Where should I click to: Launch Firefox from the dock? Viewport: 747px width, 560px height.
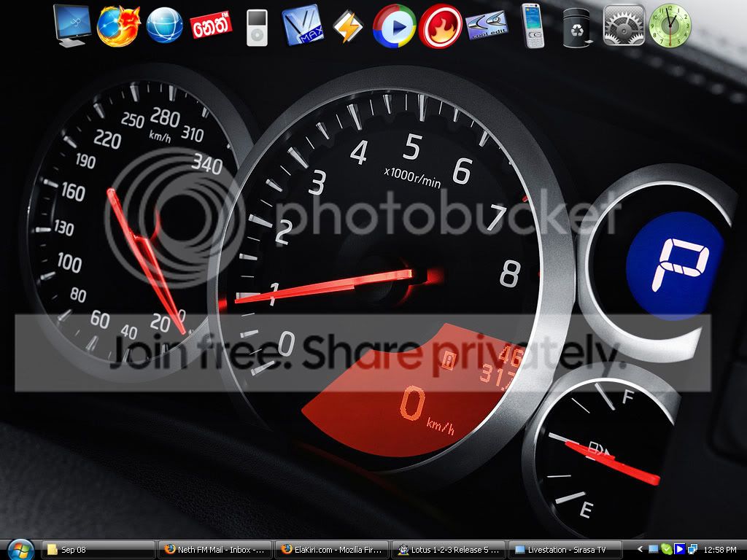click(118, 26)
